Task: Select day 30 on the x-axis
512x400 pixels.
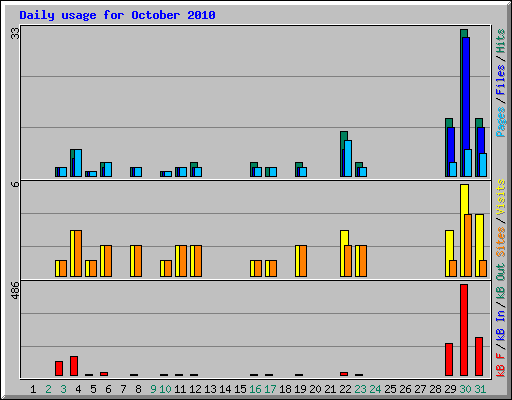Action: 465,389
